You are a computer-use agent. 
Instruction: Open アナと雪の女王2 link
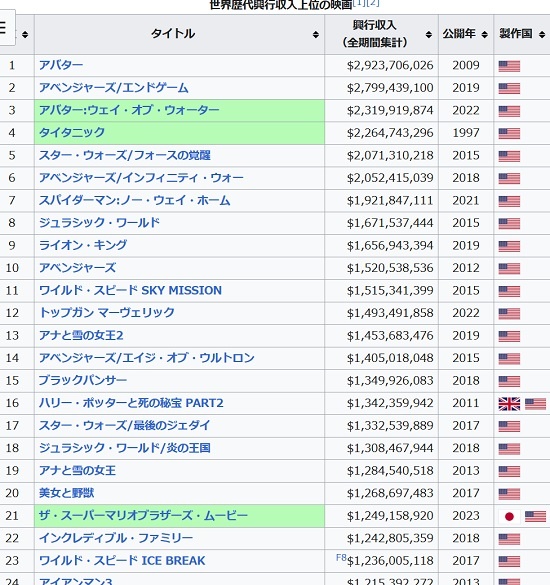[x=81, y=335]
